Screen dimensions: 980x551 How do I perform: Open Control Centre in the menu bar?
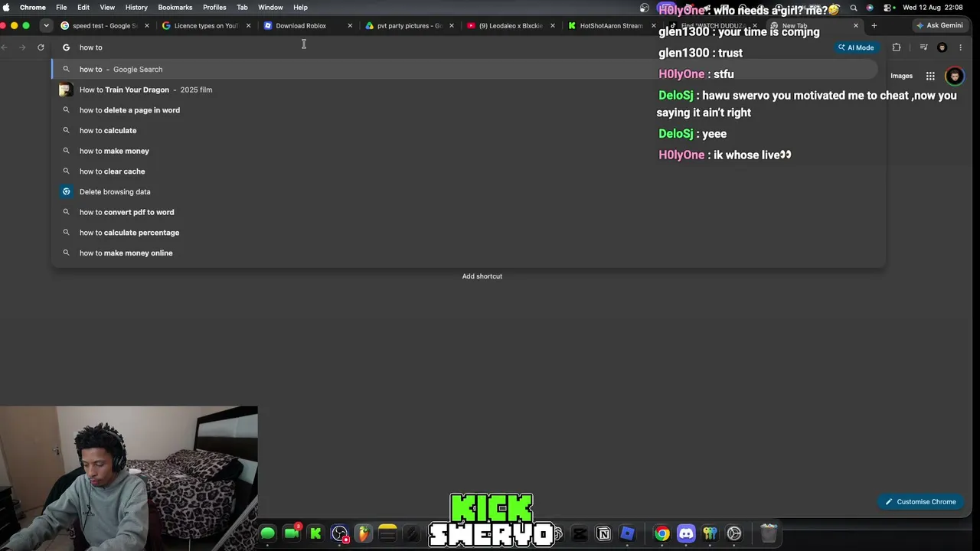click(888, 8)
